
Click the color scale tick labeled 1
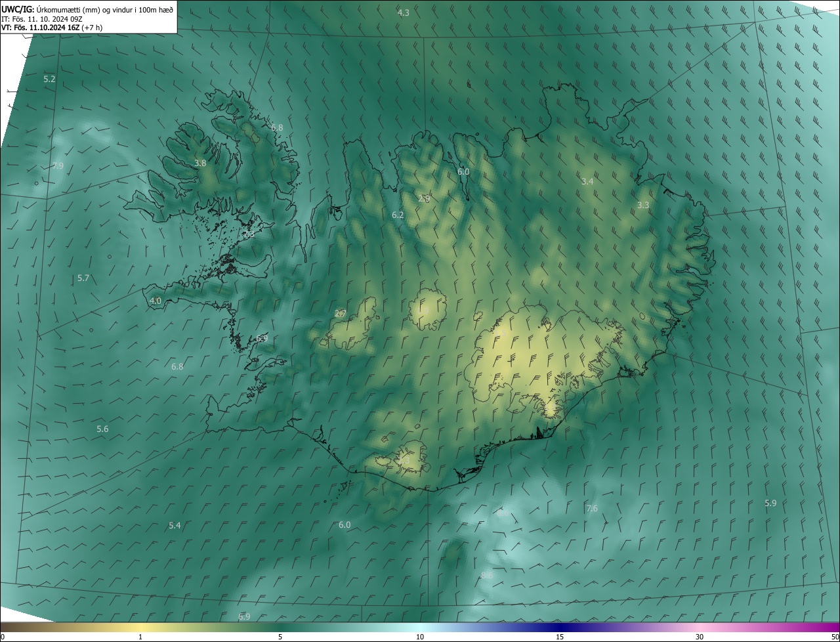[140, 637]
